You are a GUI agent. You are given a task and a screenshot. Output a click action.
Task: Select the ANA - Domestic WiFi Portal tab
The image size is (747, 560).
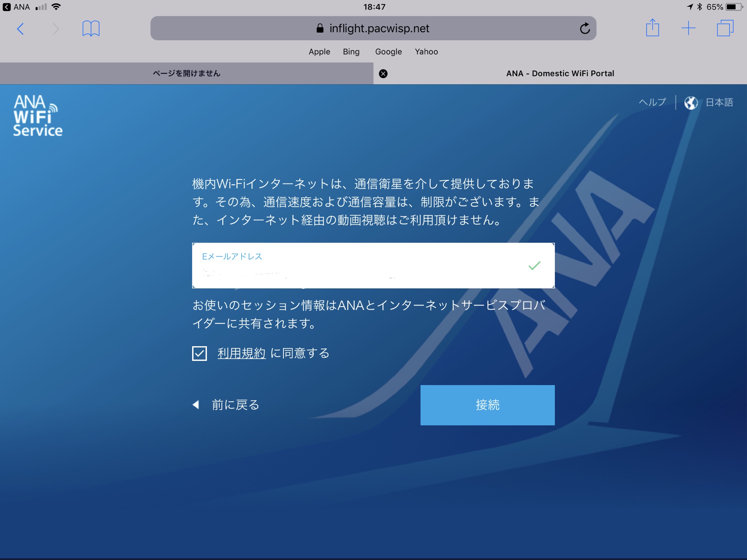point(560,74)
